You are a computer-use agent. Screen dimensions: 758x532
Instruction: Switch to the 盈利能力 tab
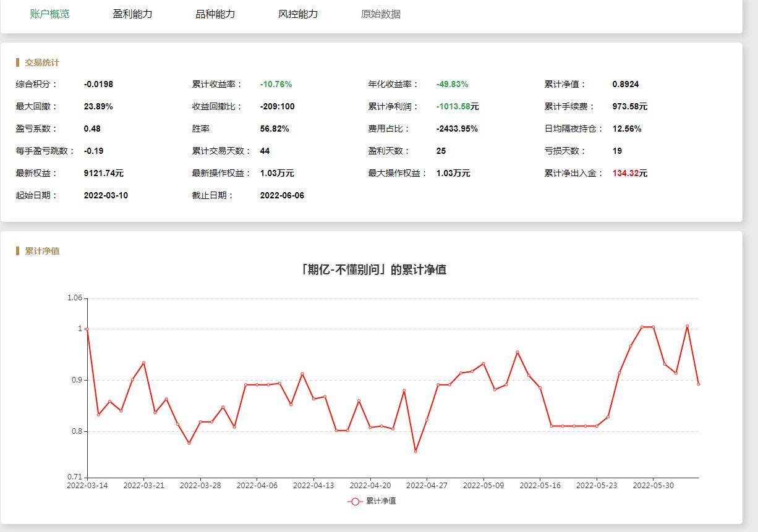click(x=132, y=14)
